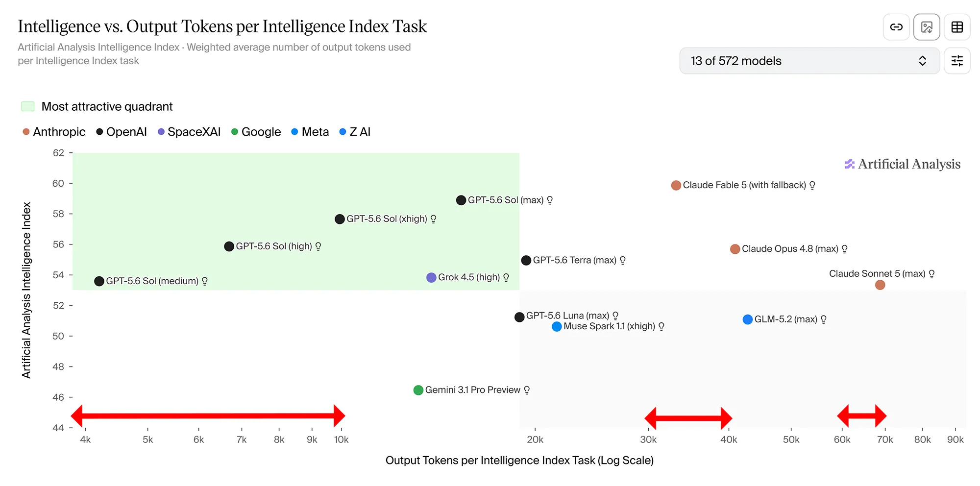Click the up-down chevron in models selector
The width and height of the screenshot is (980, 486).
(x=923, y=61)
